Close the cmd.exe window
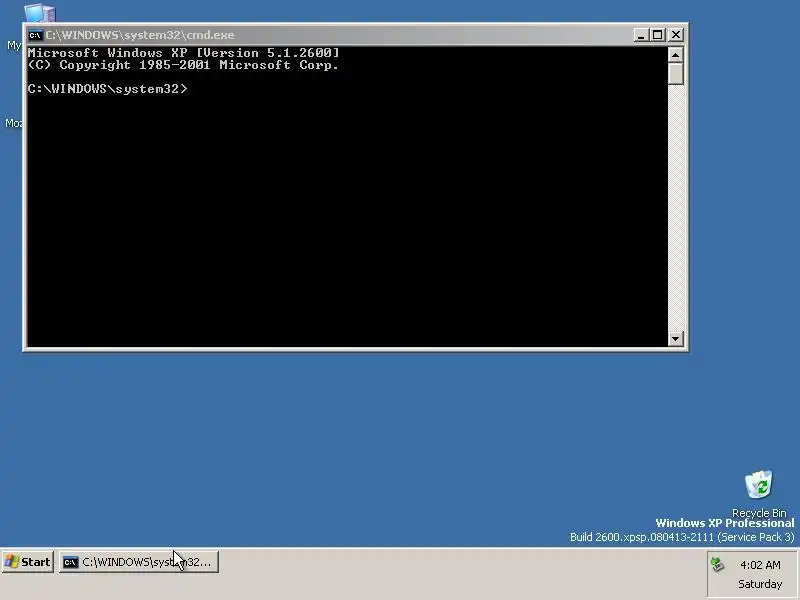800x600 pixels. (x=676, y=35)
